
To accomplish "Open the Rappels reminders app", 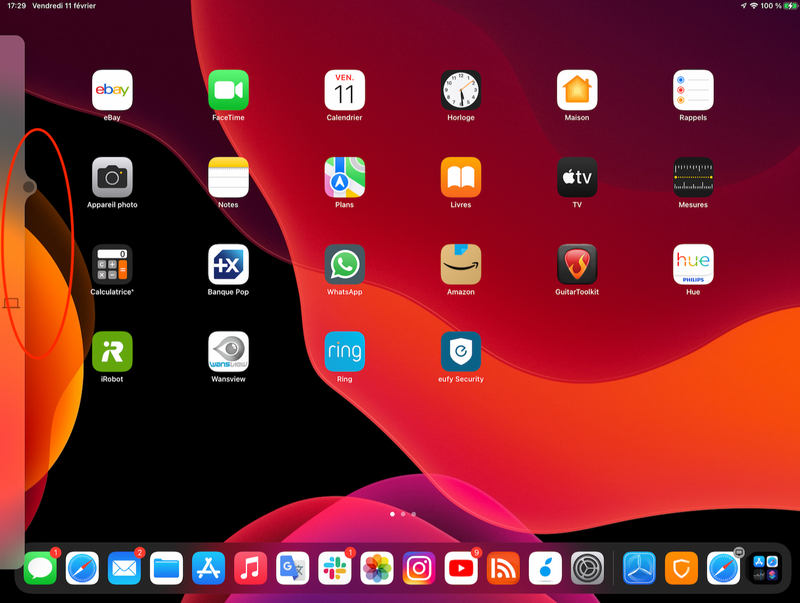I will click(x=693, y=90).
